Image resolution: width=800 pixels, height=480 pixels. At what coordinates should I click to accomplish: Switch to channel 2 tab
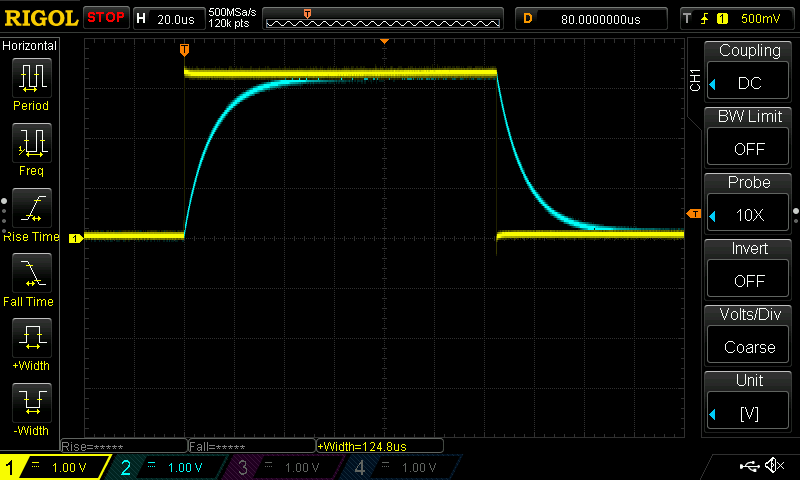coord(165,467)
